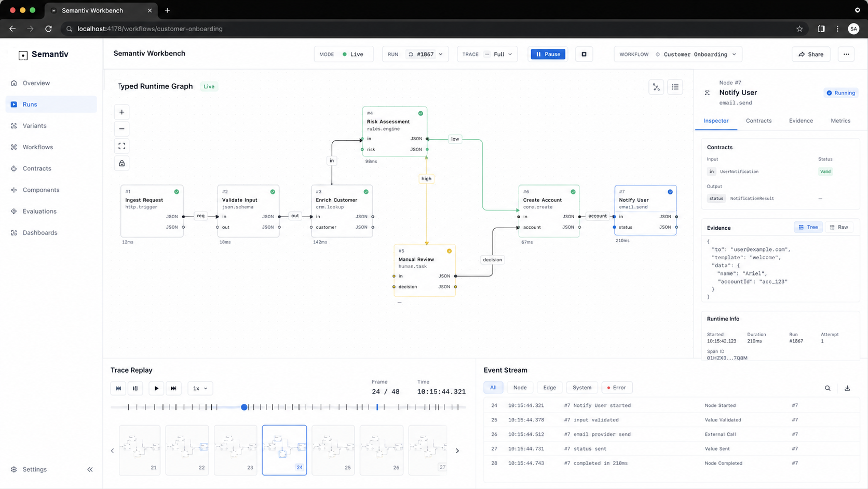Click node icon beside Notify User
The height and width of the screenshot is (489, 868).
pos(707,92)
